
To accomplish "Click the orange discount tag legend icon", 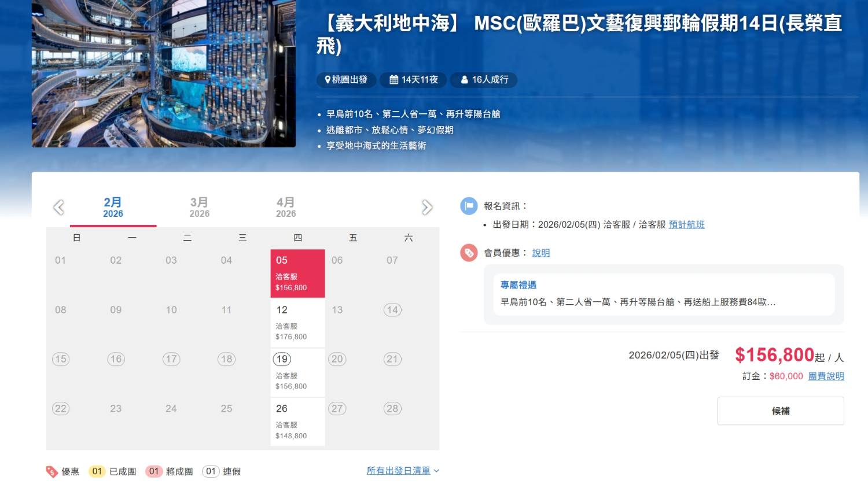I will 52,472.
